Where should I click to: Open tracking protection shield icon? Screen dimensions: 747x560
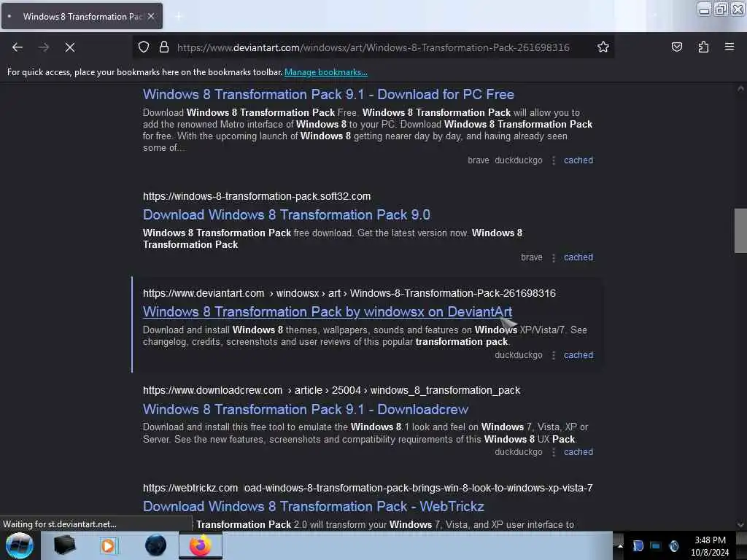tap(144, 47)
